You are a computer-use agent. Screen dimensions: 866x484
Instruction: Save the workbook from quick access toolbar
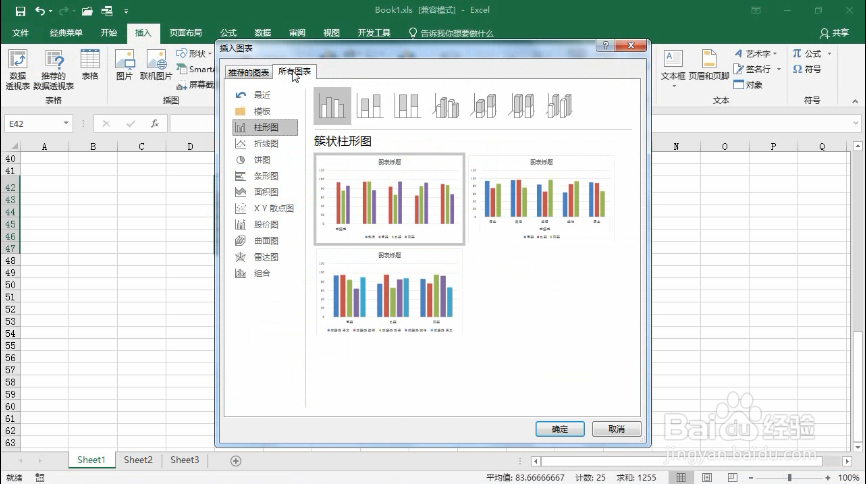tap(20, 10)
